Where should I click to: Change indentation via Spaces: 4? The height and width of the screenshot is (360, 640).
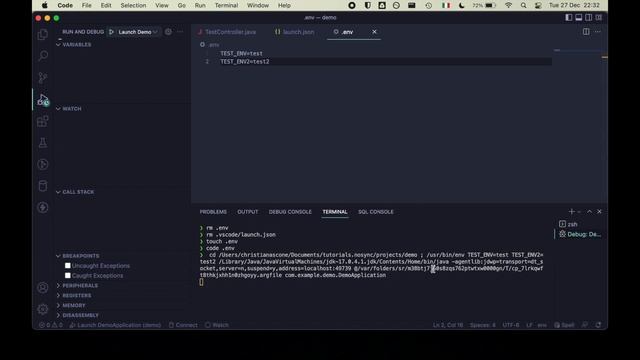click(x=482, y=325)
